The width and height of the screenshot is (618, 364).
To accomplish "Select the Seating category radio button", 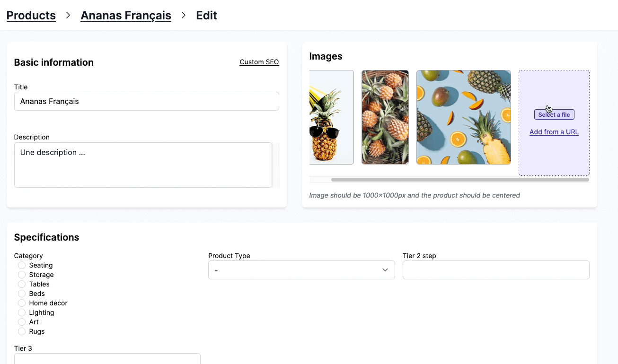I will (21, 265).
